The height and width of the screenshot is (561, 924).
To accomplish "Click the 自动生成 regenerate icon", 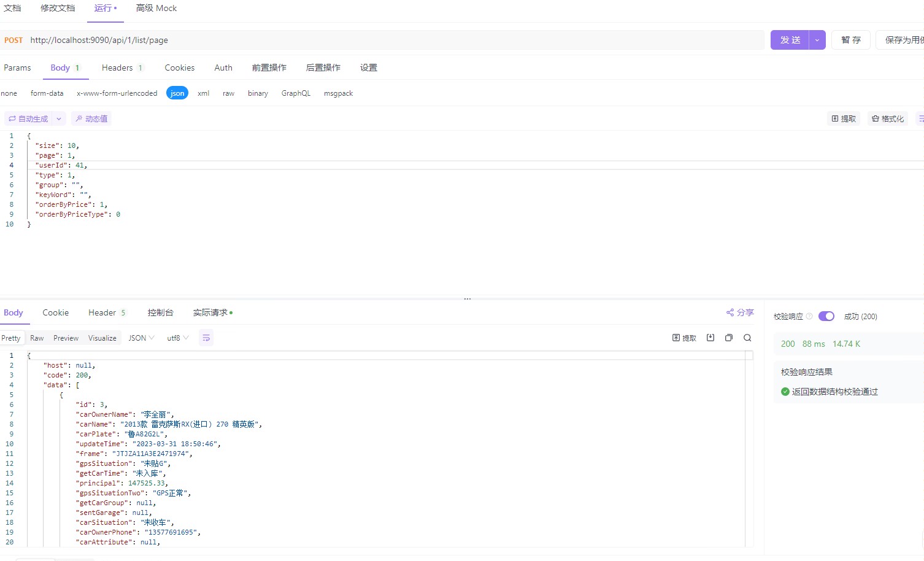I will [13, 118].
